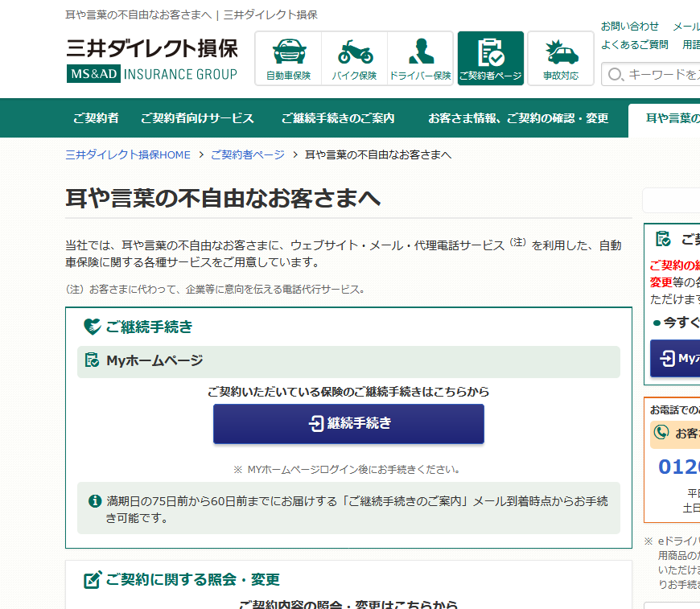Screen dimensions: 700x609
Task: Open the ご継続手続きのご案内 menu item
Action: pyautogui.click(x=338, y=118)
